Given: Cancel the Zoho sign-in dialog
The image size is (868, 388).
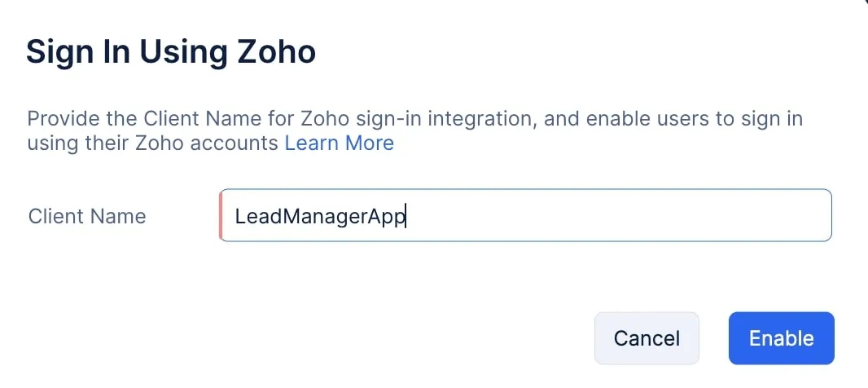Looking at the screenshot, I should [x=647, y=338].
